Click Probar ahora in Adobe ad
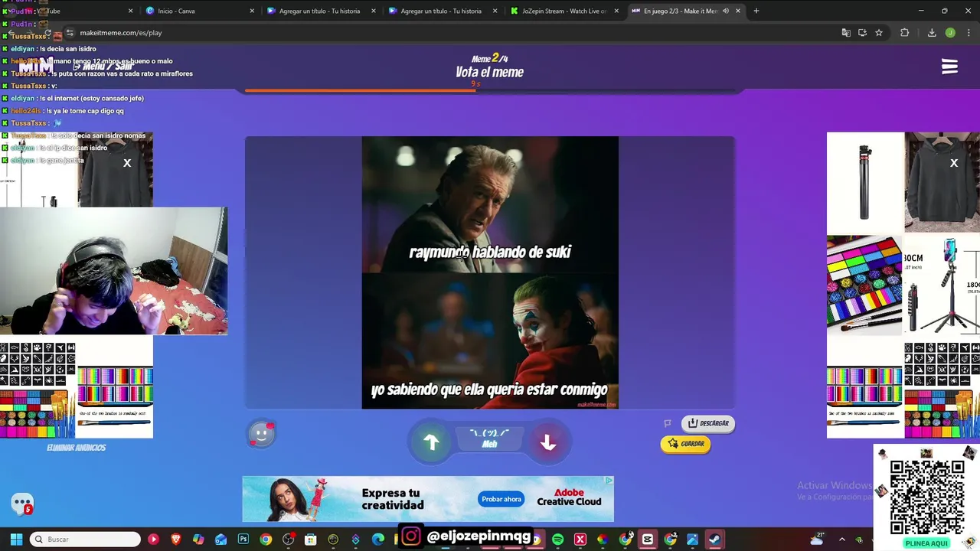 tap(501, 499)
